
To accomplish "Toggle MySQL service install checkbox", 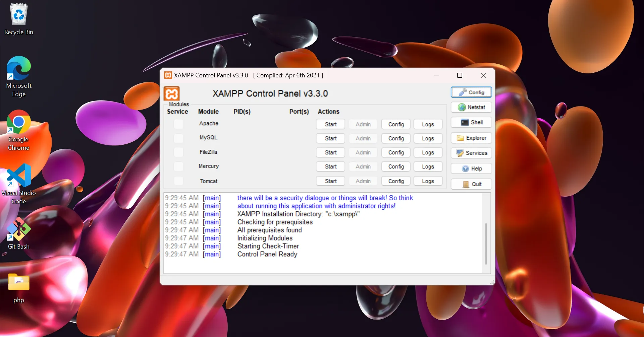I will coord(178,138).
